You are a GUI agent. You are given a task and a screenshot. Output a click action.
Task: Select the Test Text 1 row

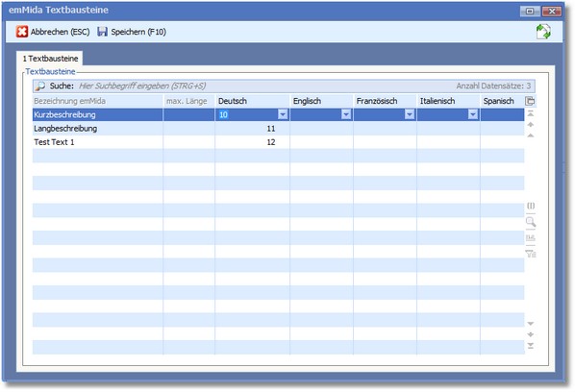pyautogui.click(x=278, y=142)
